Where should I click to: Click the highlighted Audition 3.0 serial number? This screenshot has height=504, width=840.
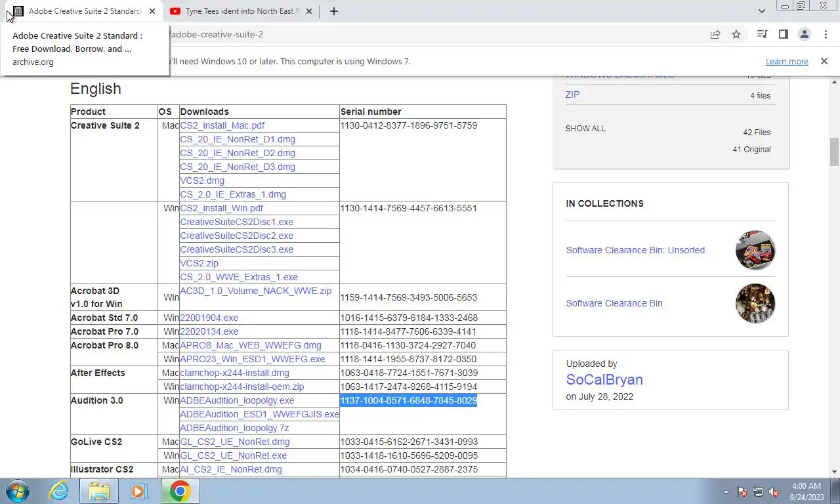click(x=408, y=400)
